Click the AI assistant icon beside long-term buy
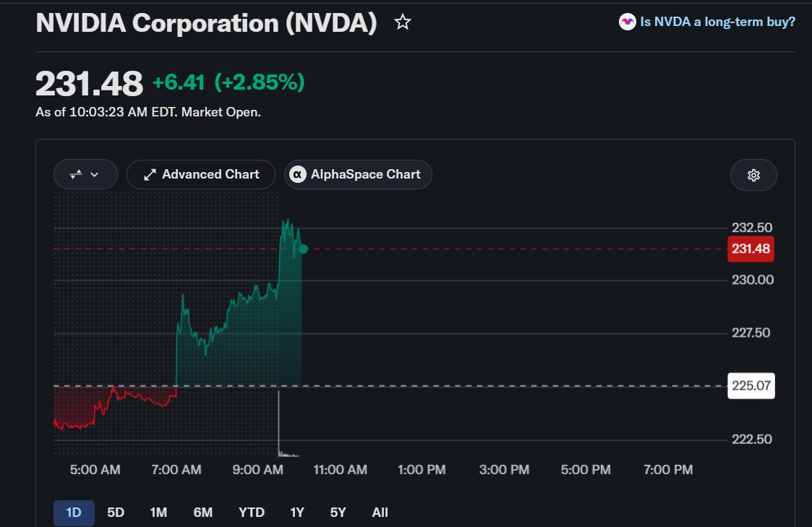The width and height of the screenshot is (812, 527). pos(627,22)
